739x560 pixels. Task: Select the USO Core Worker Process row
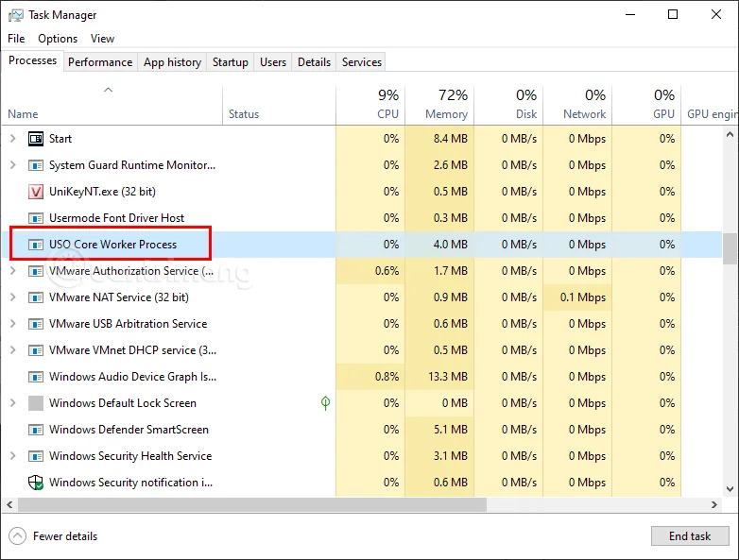(x=362, y=245)
